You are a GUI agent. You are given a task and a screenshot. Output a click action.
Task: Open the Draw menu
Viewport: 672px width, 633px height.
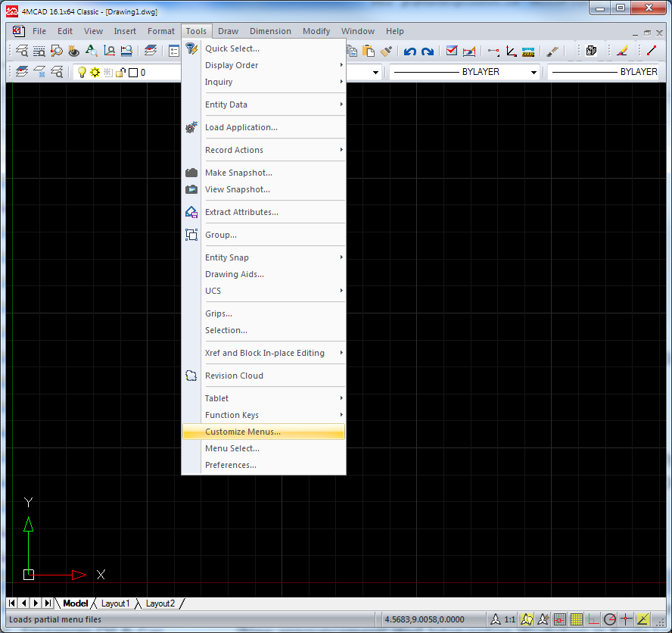[x=228, y=31]
